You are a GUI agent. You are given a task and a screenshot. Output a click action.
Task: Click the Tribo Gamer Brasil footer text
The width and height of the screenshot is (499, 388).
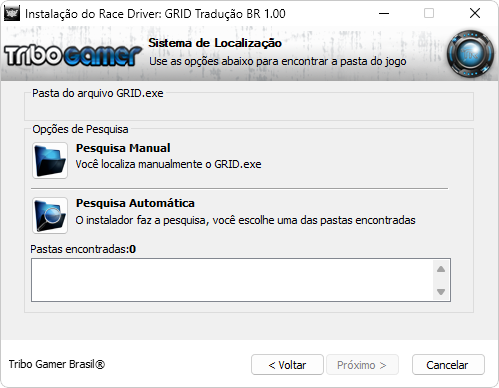point(57,364)
